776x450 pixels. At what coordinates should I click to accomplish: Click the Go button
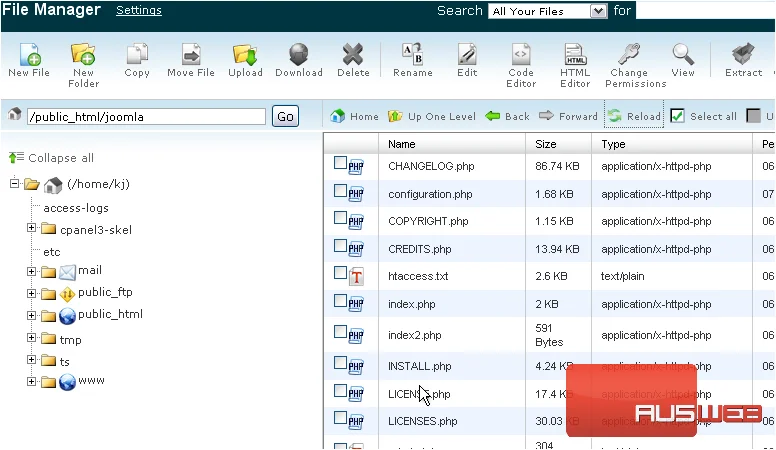(x=286, y=116)
